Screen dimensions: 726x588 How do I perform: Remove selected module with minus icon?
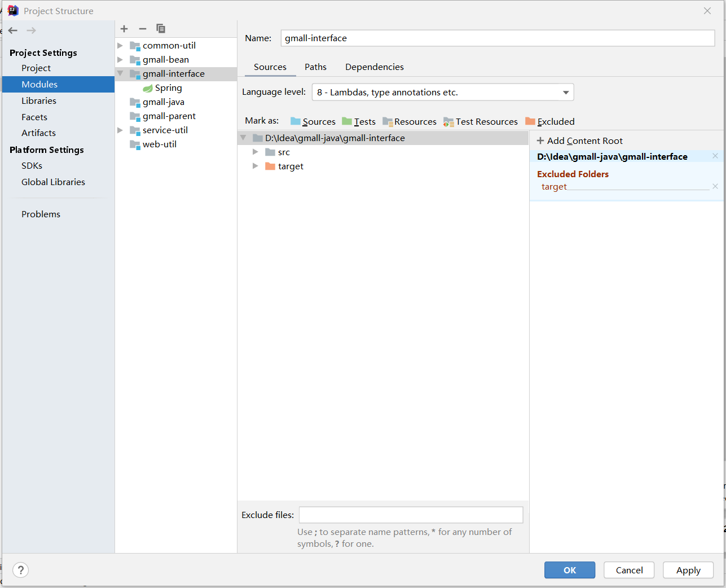click(x=143, y=29)
